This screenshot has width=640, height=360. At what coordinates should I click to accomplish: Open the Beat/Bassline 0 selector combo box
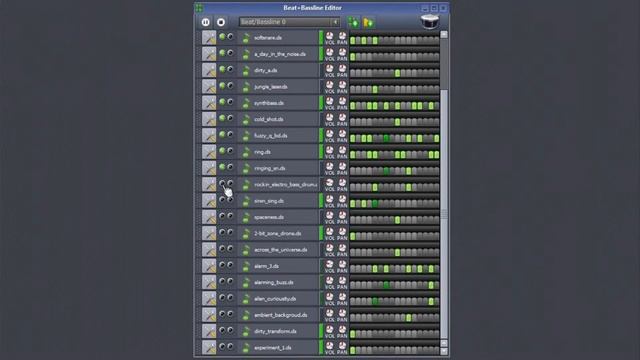click(289, 22)
